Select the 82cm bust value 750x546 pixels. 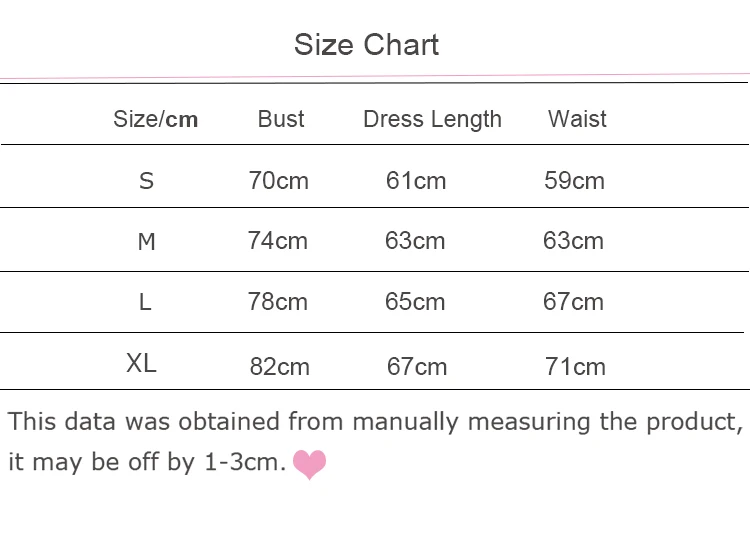pyautogui.click(x=279, y=367)
